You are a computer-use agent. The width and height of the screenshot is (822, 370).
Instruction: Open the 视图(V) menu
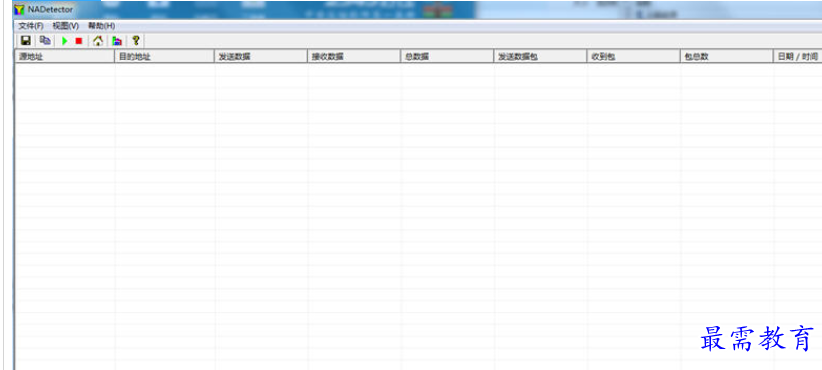(x=66, y=26)
